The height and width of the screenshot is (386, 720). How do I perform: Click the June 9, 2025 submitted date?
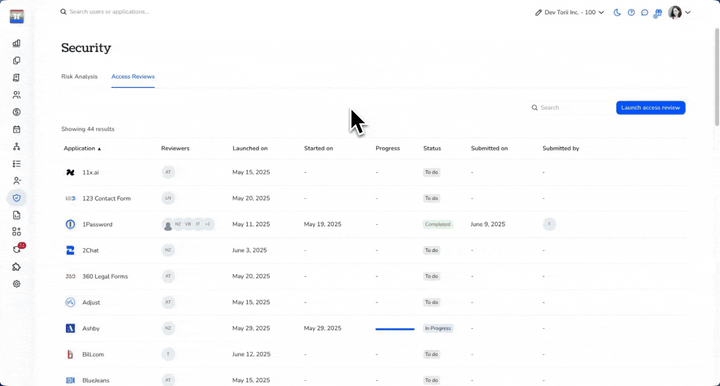[x=488, y=224]
